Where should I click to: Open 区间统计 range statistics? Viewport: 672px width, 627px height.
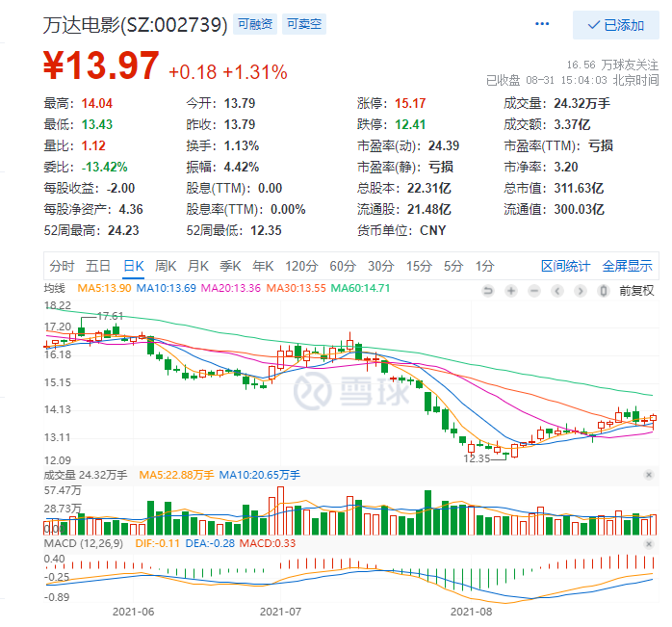point(565,266)
